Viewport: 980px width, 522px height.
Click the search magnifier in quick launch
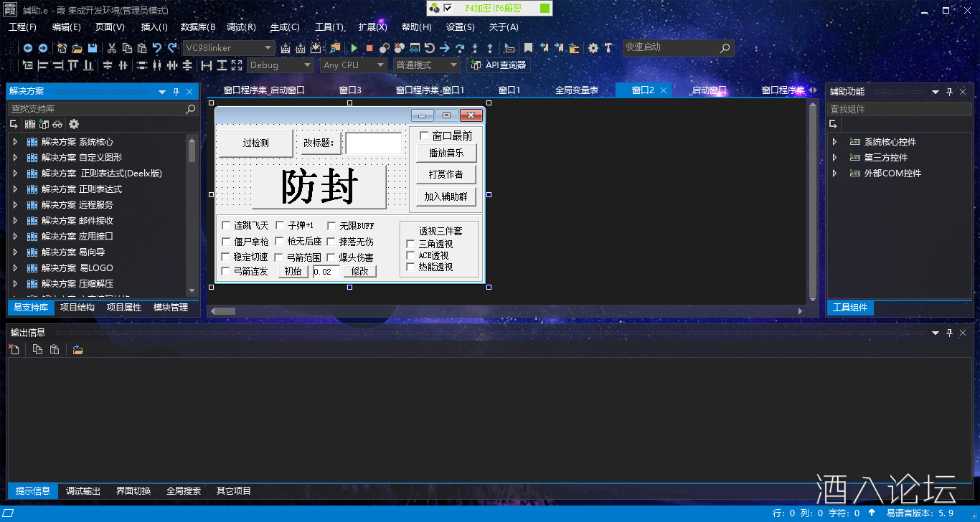coord(725,48)
